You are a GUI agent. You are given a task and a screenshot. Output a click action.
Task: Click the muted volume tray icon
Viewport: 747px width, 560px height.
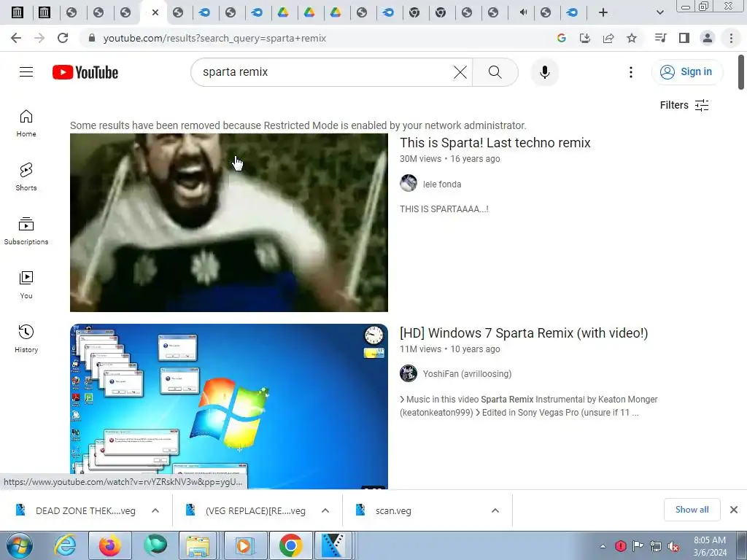pos(673,546)
